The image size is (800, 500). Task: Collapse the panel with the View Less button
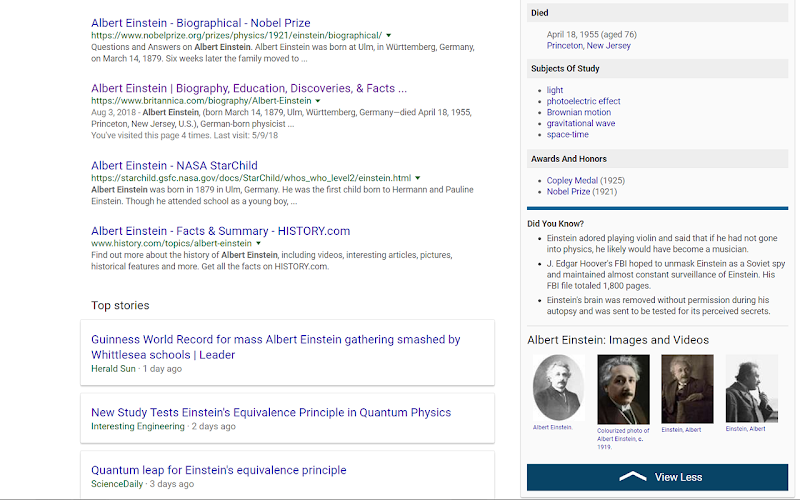[657, 477]
